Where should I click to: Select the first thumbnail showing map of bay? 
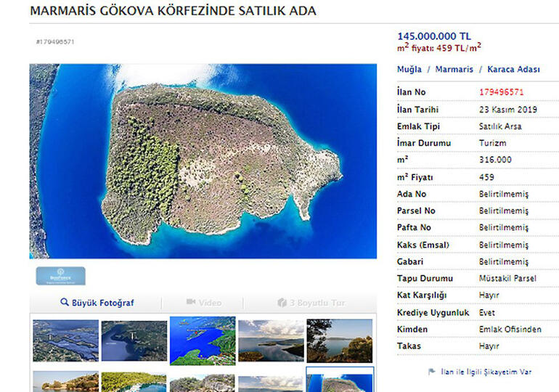click(65, 340)
